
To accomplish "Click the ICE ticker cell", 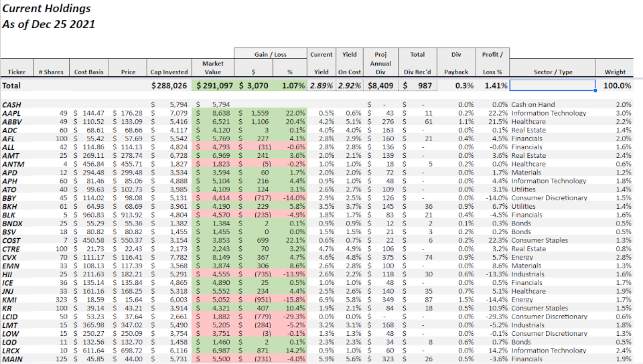I will [x=7, y=283].
